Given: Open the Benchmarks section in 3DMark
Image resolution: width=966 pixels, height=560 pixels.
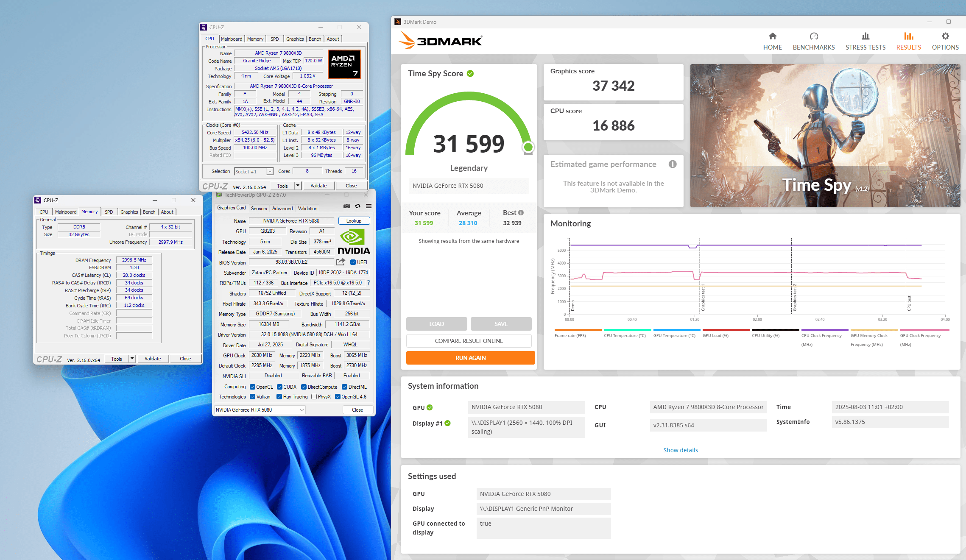Looking at the screenshot, I should click(813, 41).
